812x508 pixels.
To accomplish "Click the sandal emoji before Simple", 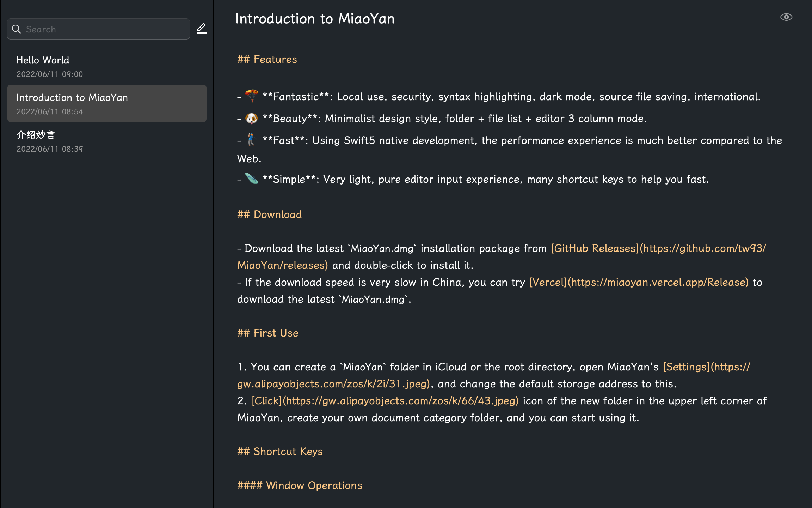I will [252, 179].
